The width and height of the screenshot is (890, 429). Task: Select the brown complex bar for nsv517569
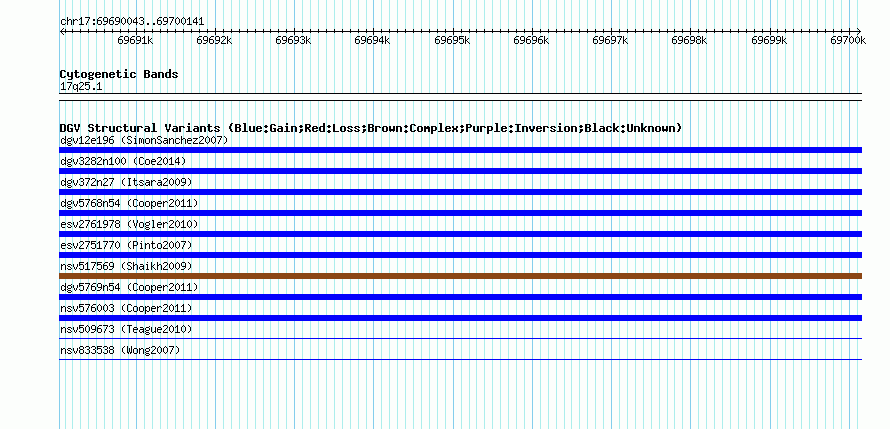click(x=460, y=276)
